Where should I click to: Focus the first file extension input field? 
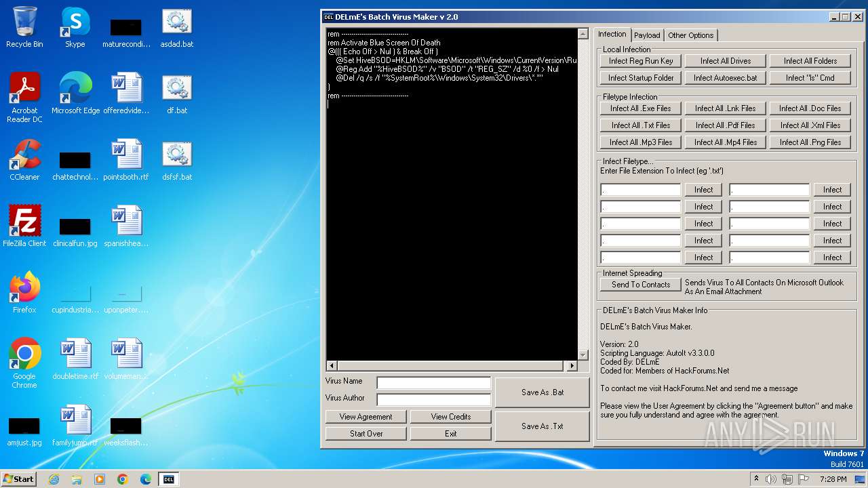641,190
